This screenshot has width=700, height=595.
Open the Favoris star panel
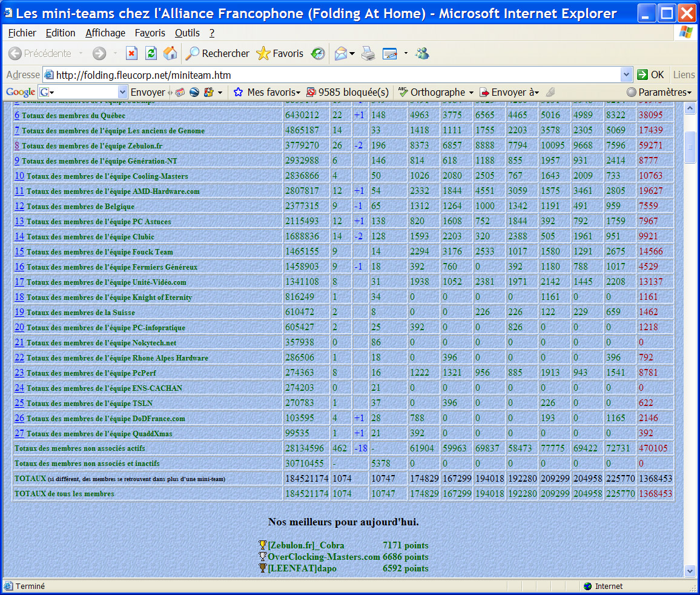tap(280, 53)
